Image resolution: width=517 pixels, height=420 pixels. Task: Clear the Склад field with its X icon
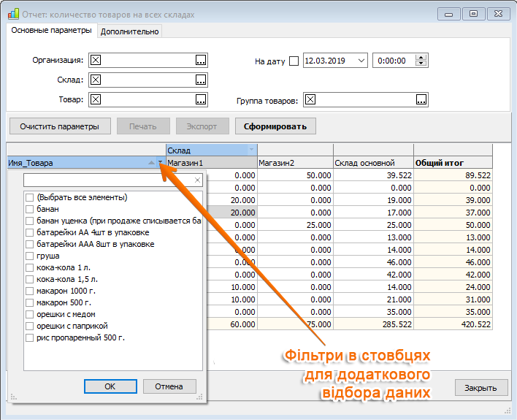[96, 80]
